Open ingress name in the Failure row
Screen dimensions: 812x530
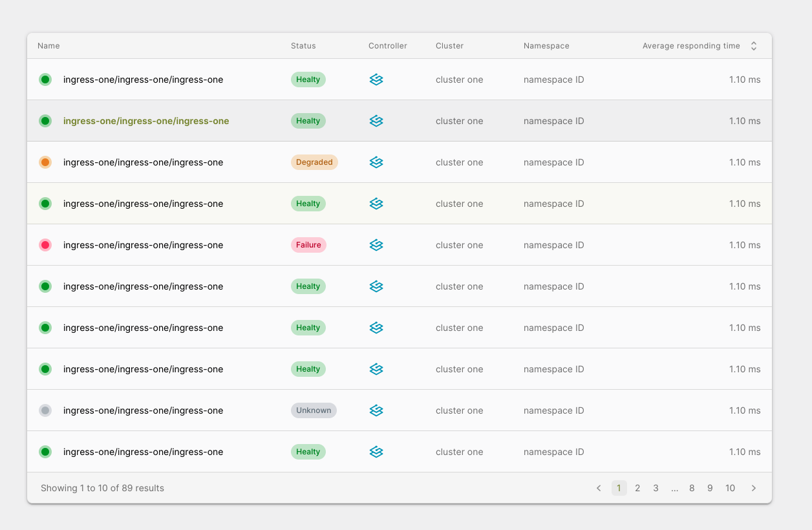144,245
